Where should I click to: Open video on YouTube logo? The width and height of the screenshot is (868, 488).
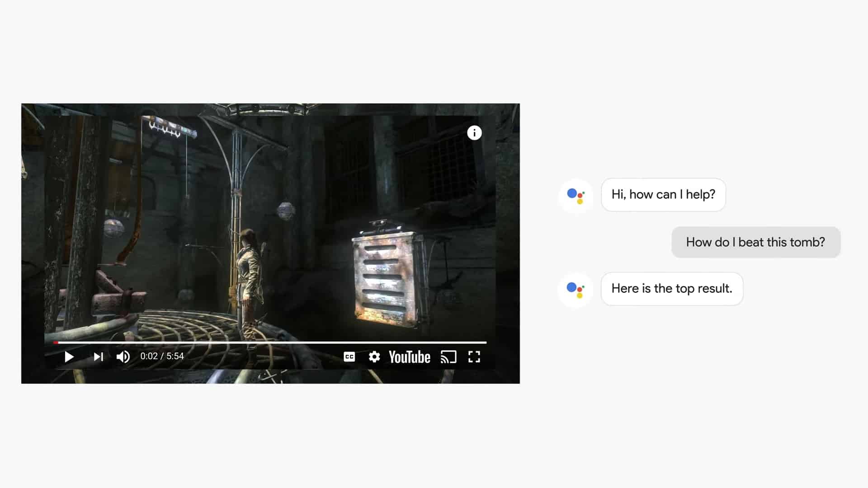(410, 357)
